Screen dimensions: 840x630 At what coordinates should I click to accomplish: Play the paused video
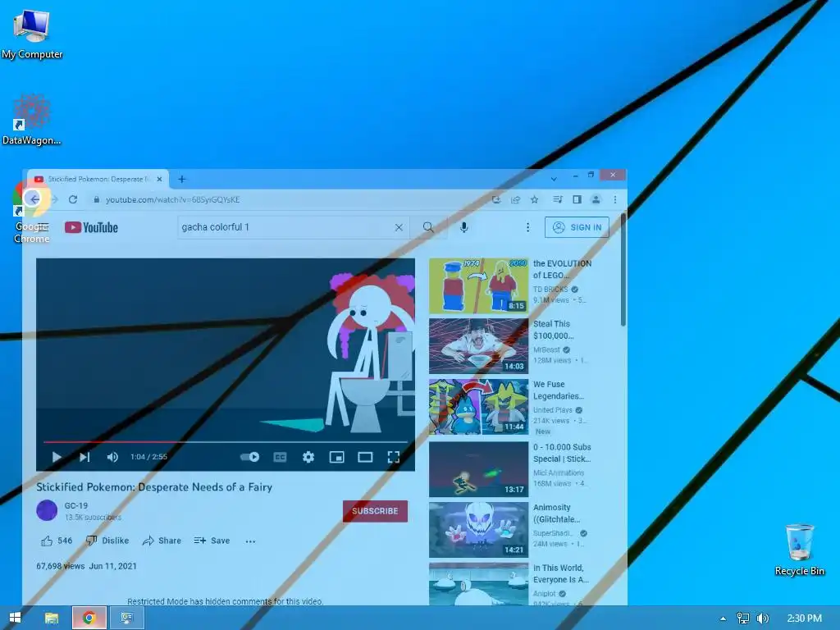[57, 457]
